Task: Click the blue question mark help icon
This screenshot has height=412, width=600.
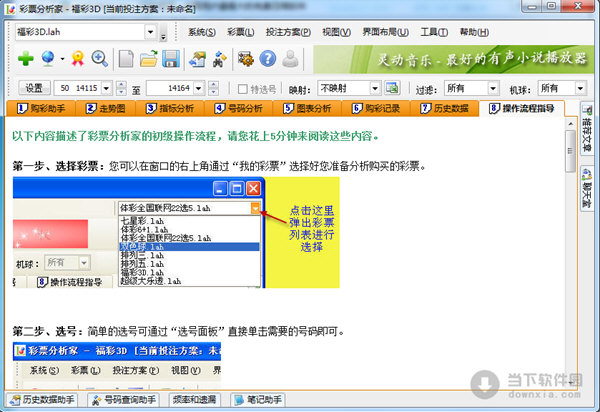Action: (x=267, y=59)
